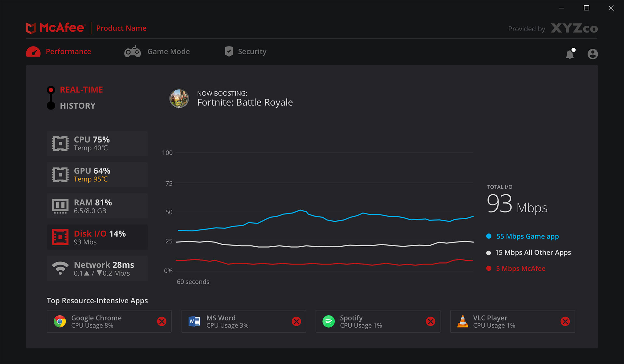Click the 93 Mbps total I/O value
This screenshot has height=364, width=624.
point(517,204)
